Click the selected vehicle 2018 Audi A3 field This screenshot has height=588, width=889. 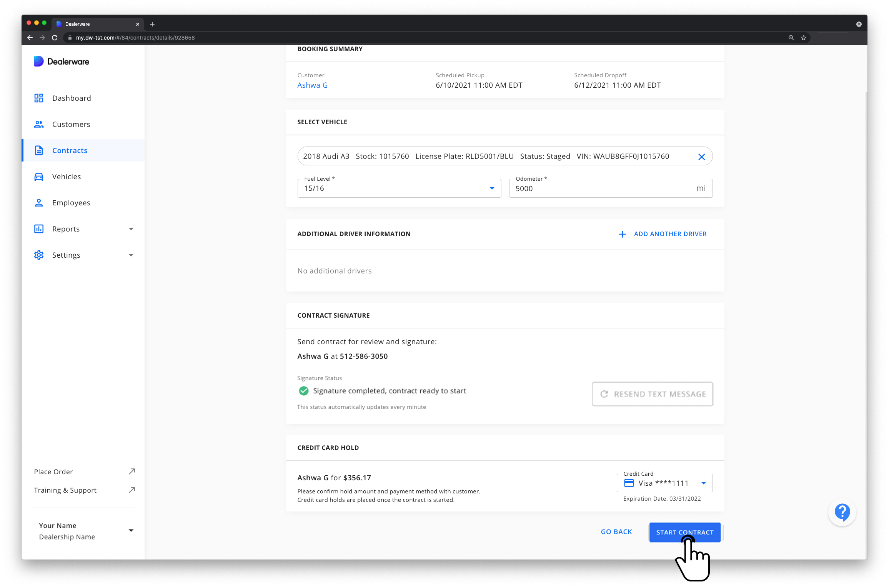(x=505, y=156)
